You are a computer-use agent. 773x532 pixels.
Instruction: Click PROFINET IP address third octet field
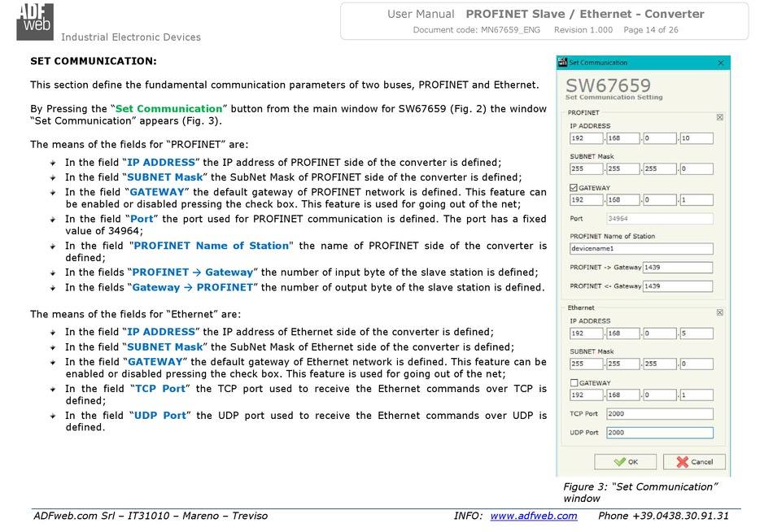pos(660,138)
